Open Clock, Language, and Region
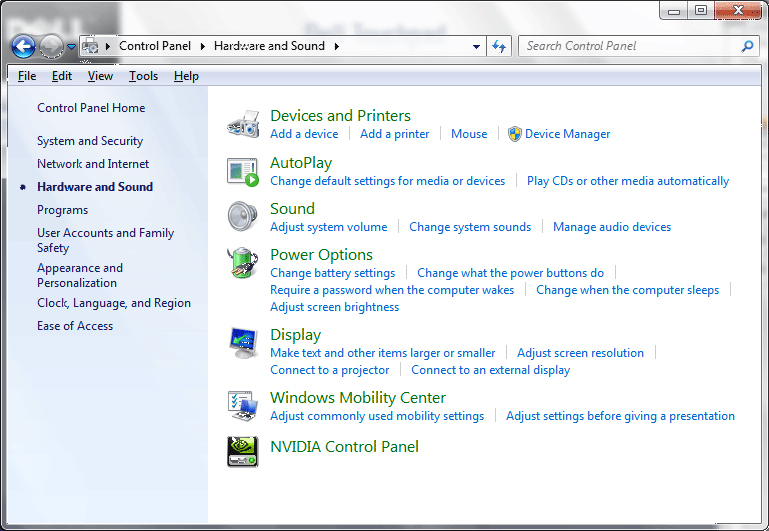Screen dimensions: 769x531 click(114, 303)
